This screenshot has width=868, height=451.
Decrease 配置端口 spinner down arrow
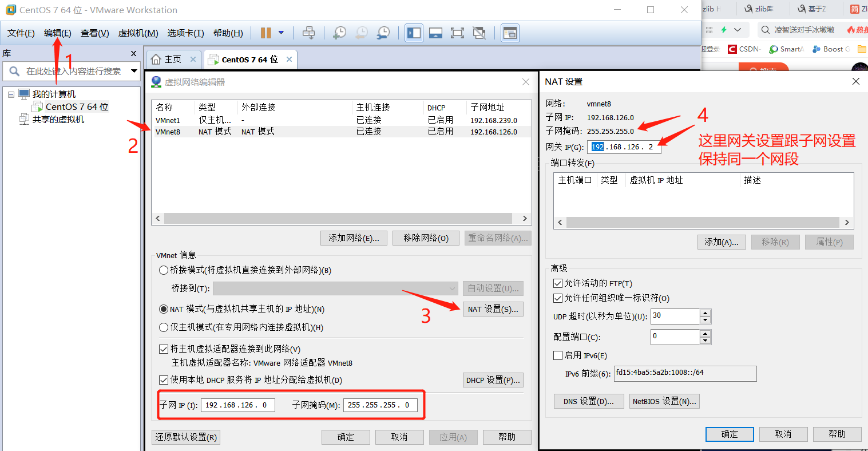(706, 341)
